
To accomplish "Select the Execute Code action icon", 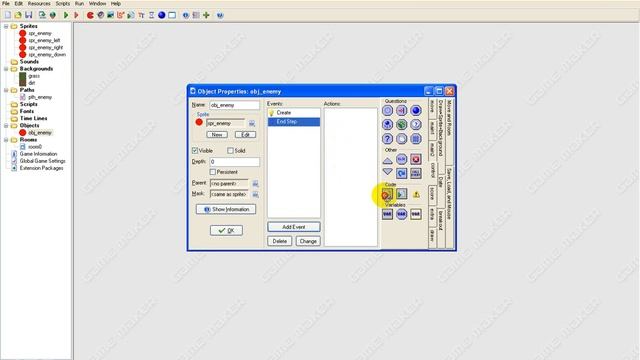I will pos(387,194).
